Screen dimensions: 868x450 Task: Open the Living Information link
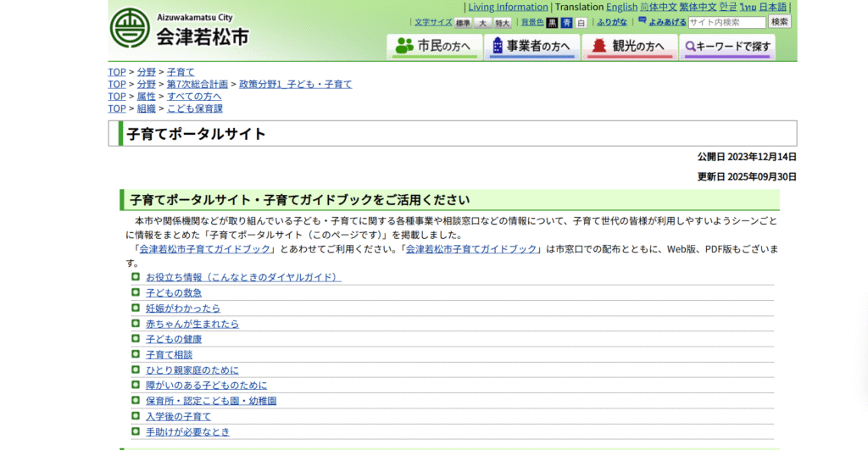click(508, 7)
